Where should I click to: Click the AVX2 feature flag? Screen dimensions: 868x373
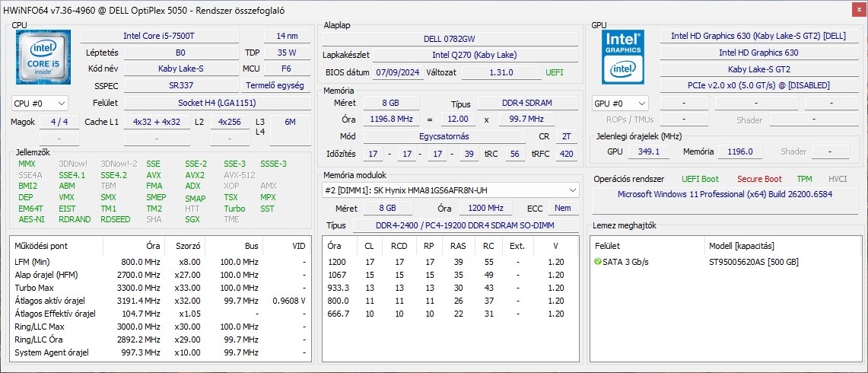coord(194,175)
